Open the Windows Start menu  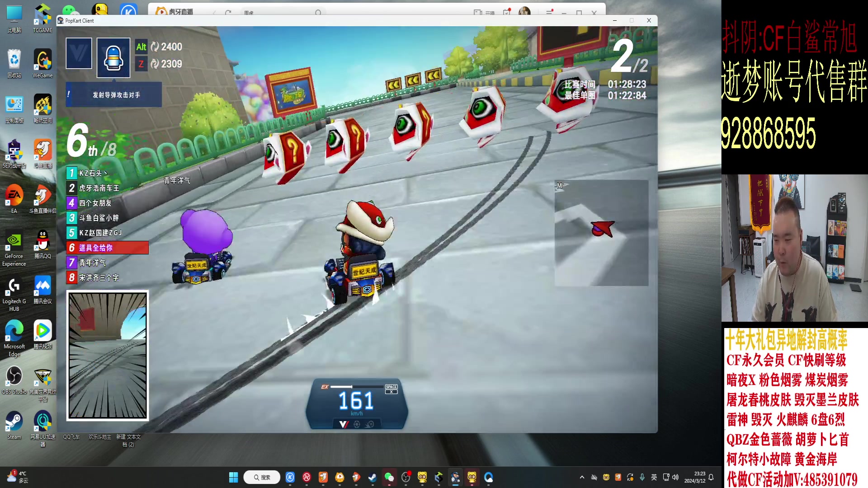233,477
